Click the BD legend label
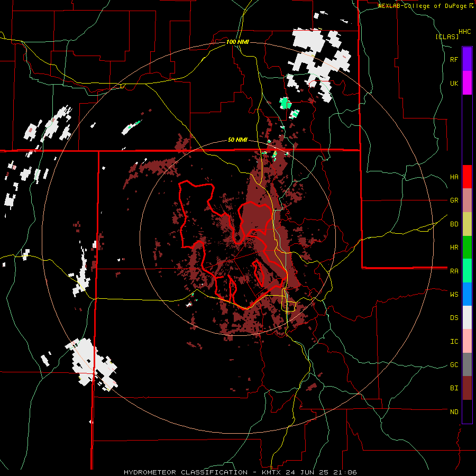The height and width of the screenshot is (476, 476). coord(454,224)
